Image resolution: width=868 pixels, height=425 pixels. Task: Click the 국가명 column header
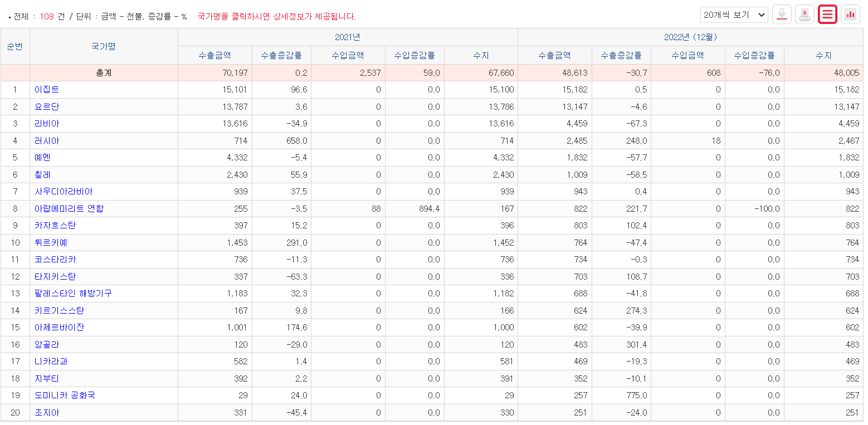pos(104,46)
